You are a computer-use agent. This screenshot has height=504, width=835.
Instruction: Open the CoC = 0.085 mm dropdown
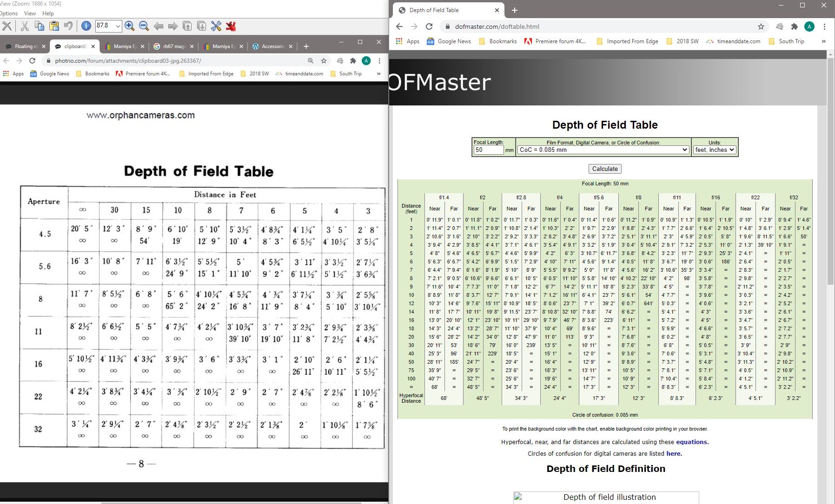(603, 150)
